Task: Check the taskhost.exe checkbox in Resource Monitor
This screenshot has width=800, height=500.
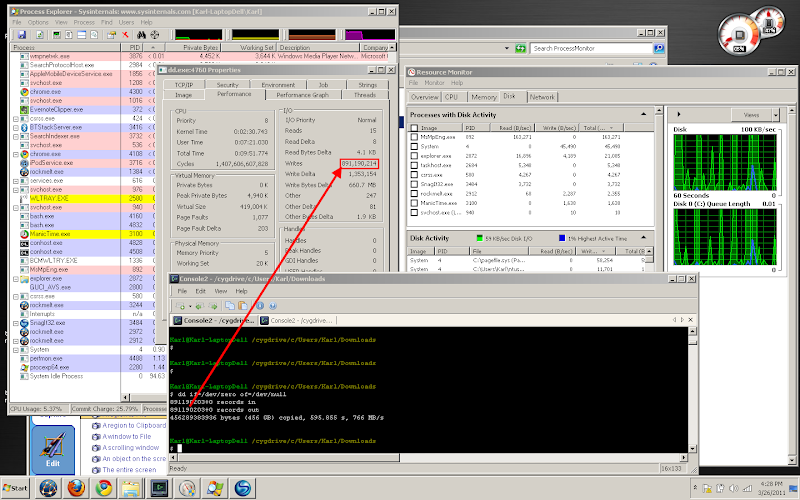Action: tap(414, 165)
